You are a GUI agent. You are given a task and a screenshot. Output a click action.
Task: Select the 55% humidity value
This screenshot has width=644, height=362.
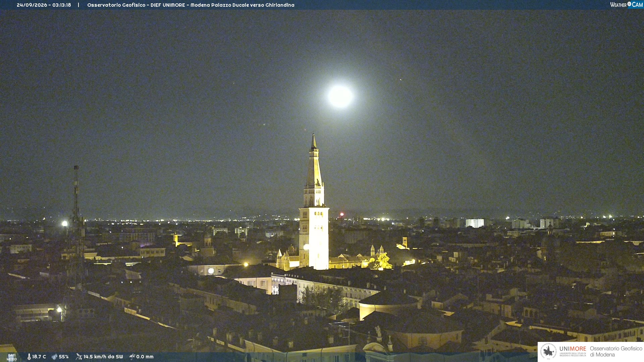(x=64, y=357)
